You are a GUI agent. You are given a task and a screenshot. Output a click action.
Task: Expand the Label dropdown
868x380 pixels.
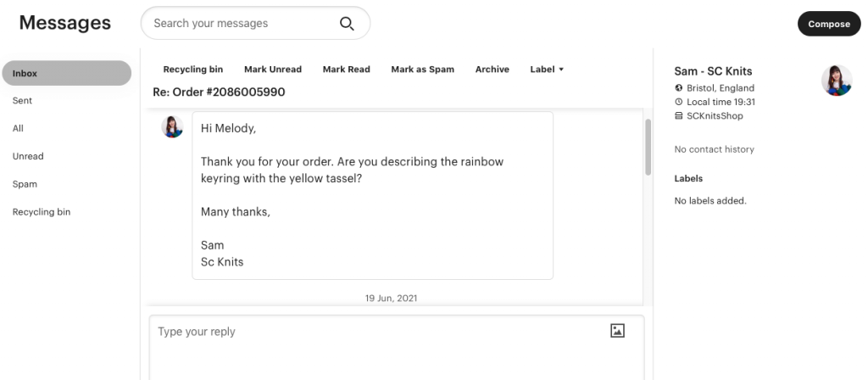547,70
